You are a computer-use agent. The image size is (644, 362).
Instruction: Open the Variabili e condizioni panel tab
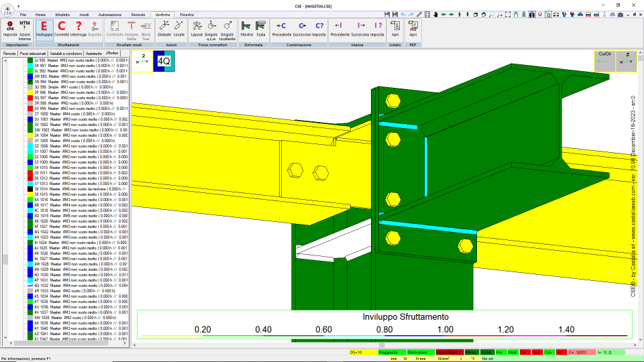click(66, 54)
